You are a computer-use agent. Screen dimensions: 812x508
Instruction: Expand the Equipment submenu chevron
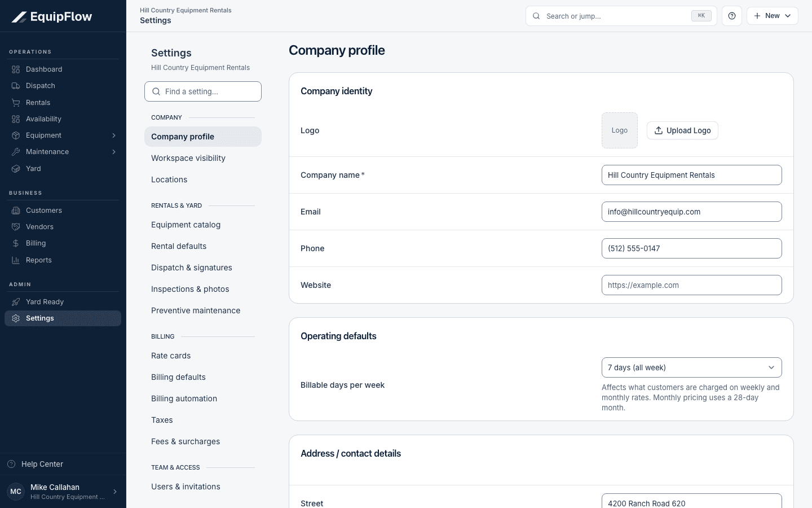(x=114, y=135)
